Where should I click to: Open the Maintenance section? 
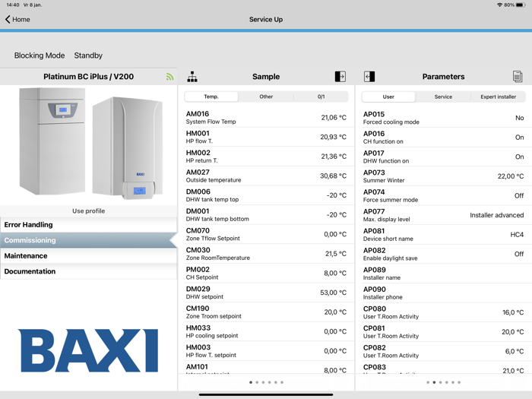point(89,256)
